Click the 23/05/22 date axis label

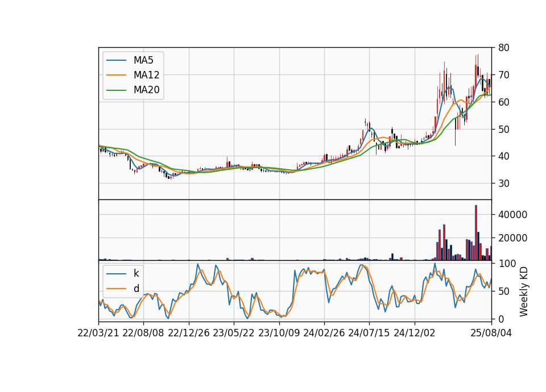click(234, 333)
